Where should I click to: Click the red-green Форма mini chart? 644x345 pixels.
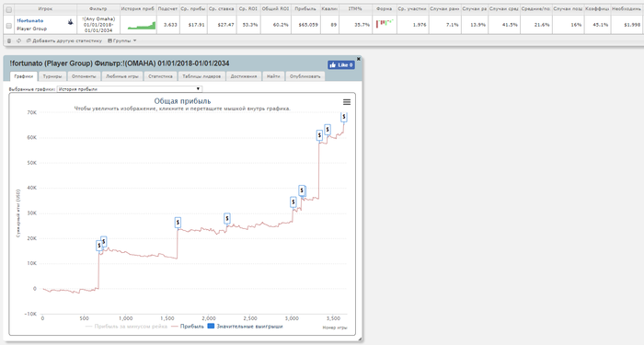[385, 23]
